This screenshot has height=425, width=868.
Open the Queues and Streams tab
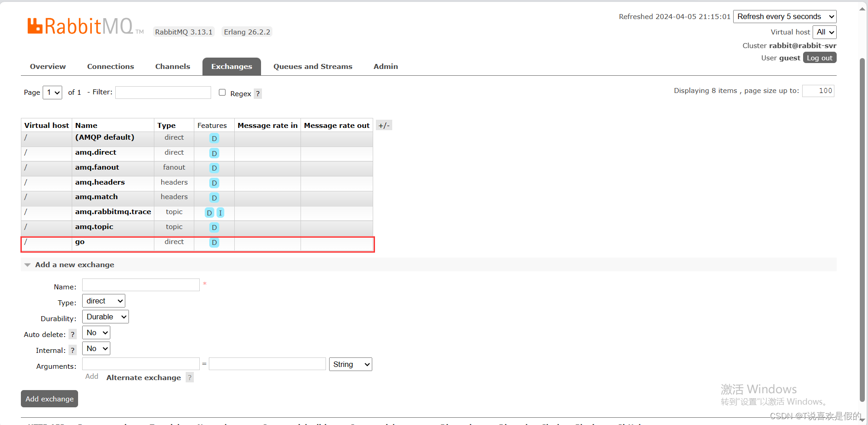(x=313, y=66)
